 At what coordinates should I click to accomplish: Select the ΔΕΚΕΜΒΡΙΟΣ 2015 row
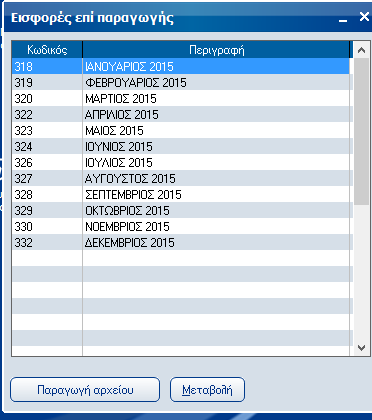click(x=182, y=243)
